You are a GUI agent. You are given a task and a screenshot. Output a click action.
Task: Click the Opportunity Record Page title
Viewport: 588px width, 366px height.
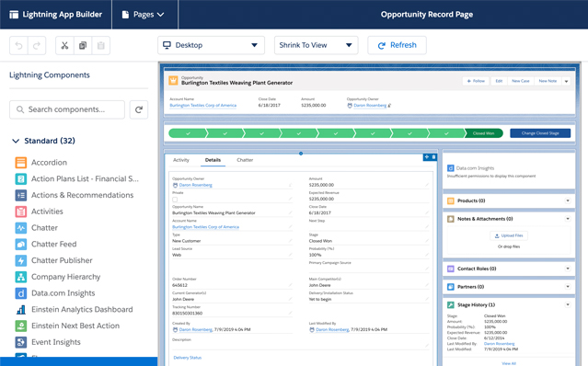(x=427, y=15)
